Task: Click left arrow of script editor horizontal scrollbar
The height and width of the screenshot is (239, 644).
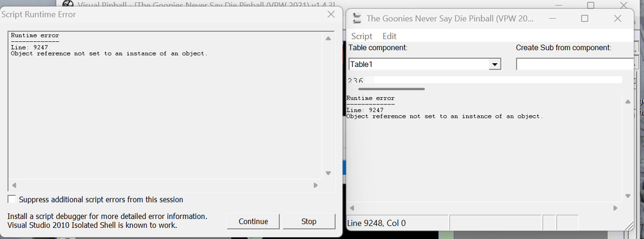Action: point(352,208)
